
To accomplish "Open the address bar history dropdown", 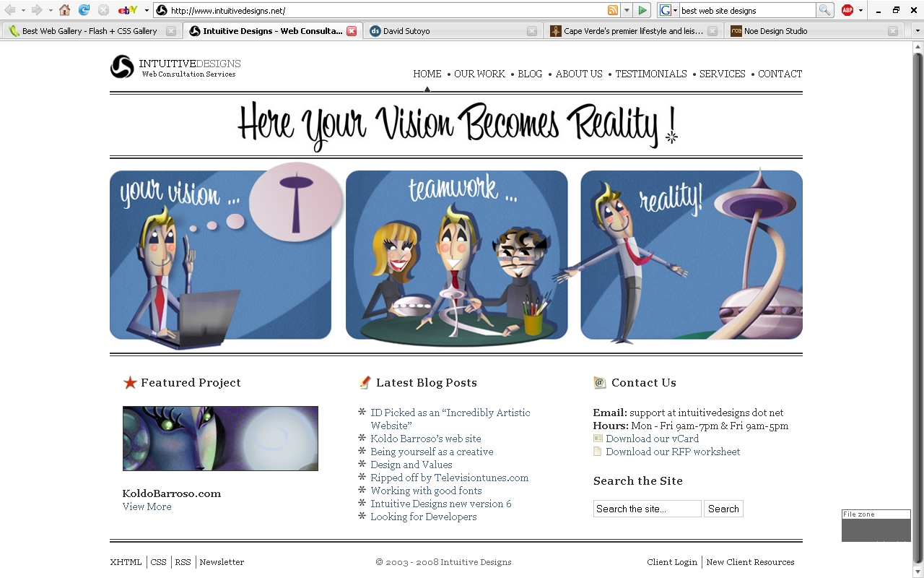I will pos(627,10).
